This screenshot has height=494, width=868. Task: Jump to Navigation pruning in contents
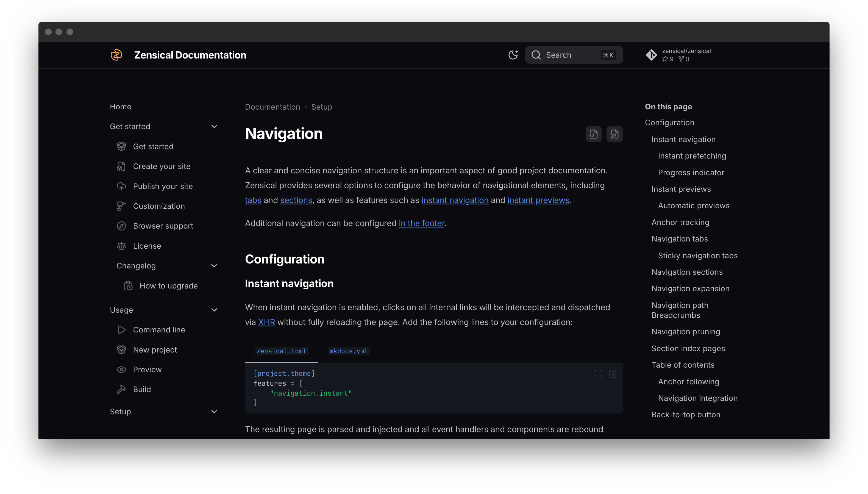pyautogui.click(x=686, y=332)
